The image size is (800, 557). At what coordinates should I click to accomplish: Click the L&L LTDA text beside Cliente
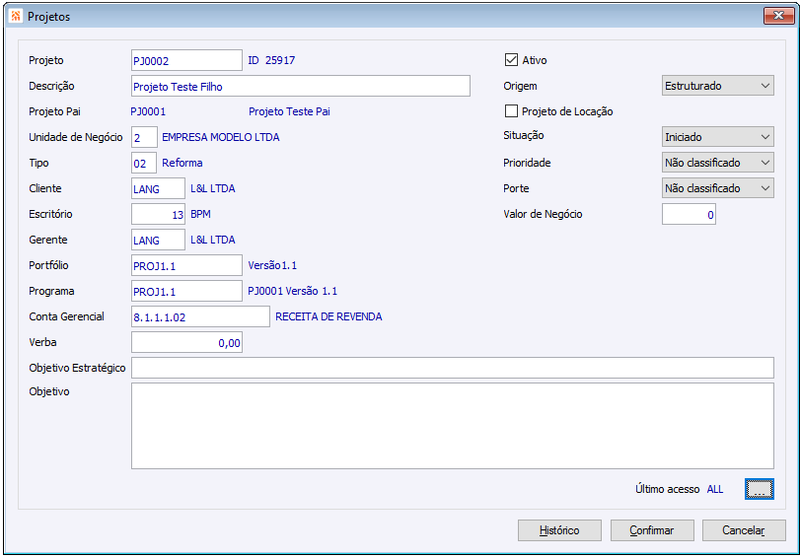tap(213, 188)
